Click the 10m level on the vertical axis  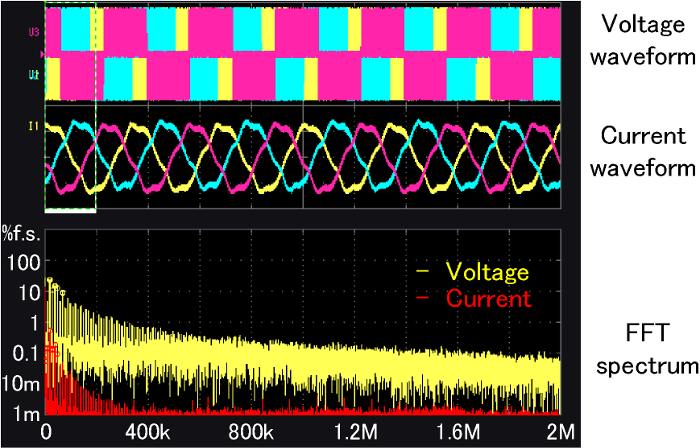[22, 384]
